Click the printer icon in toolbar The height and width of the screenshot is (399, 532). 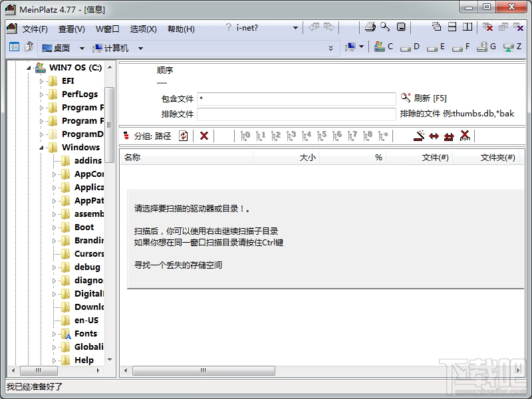tap(370, 27)
